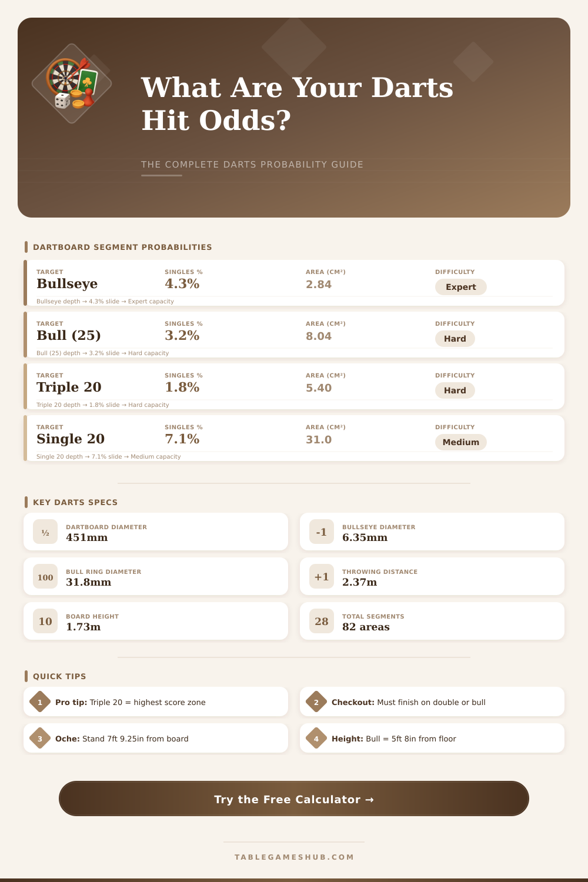Click the Try the Free Calculator button
Viewport: 588px width, 882px height.
(294, 799)
